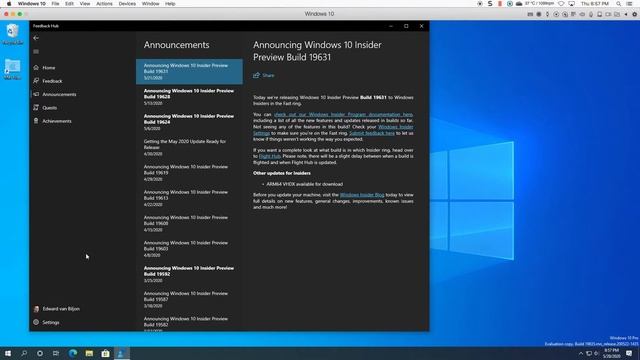The height and width of the screenshot is (360, 640).
Task: Open the Feedback section
Action: coord(52,81)
